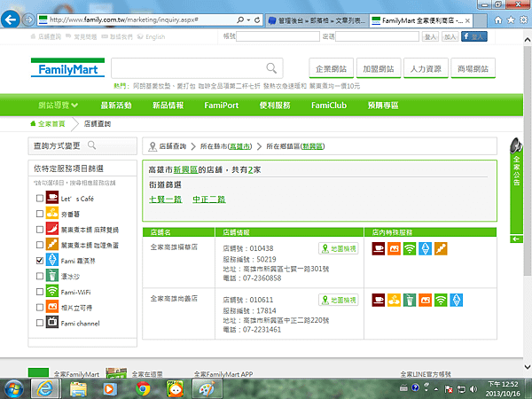Open the menu item between FamiPort and FamiClub
The image size is (532, 399).
click(x=275, y=106)
